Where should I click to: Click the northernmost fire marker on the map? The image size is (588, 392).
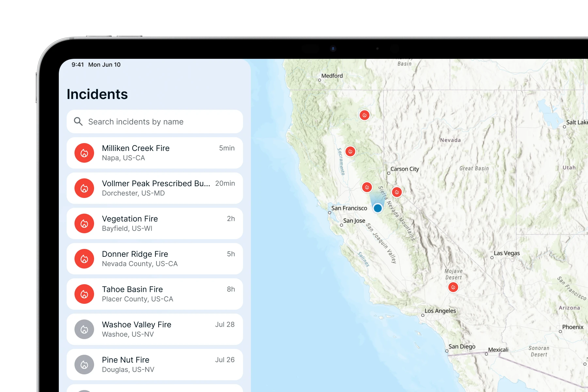tap(364, 115)
